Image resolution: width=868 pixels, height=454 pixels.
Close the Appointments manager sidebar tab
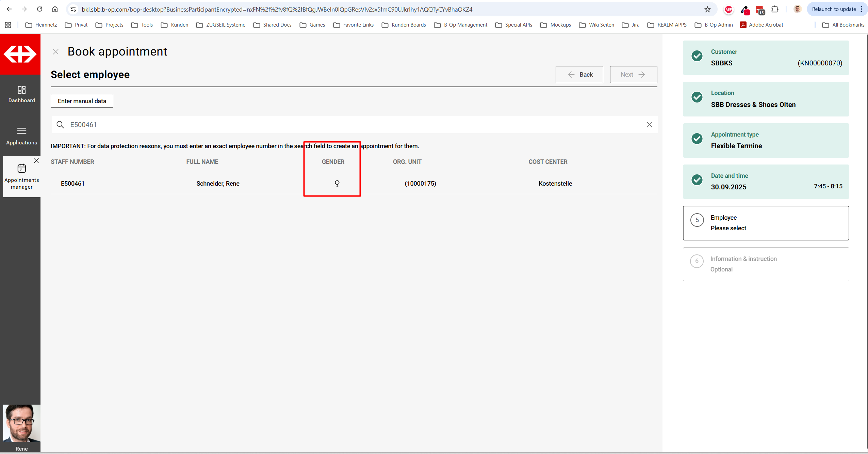point(36,161)
